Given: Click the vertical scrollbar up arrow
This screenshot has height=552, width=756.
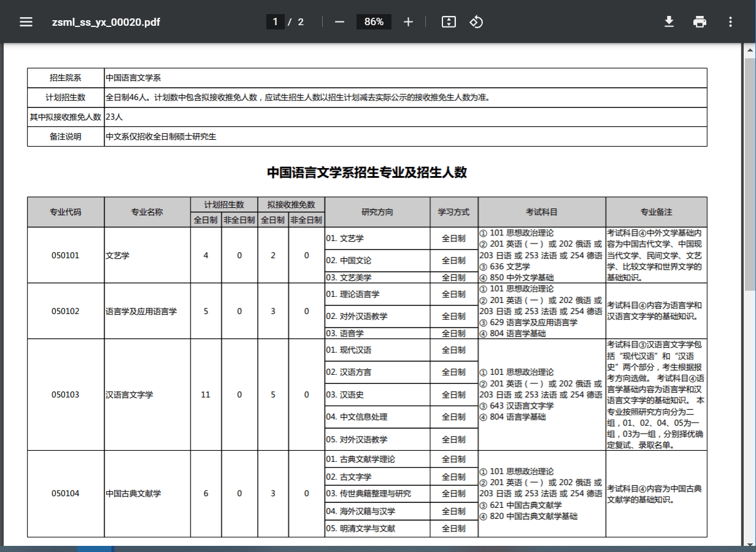Looking at the screenshot, I should point(750,49).
